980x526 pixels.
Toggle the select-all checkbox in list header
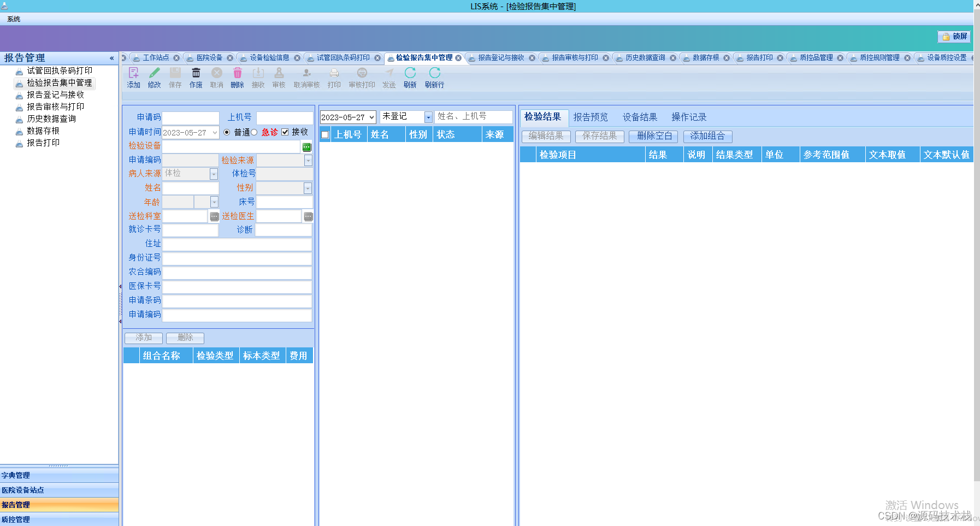325,135
